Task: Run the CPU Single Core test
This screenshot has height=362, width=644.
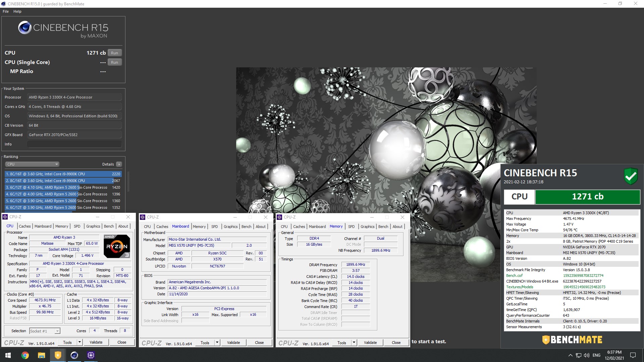Action: click(115, 62)
